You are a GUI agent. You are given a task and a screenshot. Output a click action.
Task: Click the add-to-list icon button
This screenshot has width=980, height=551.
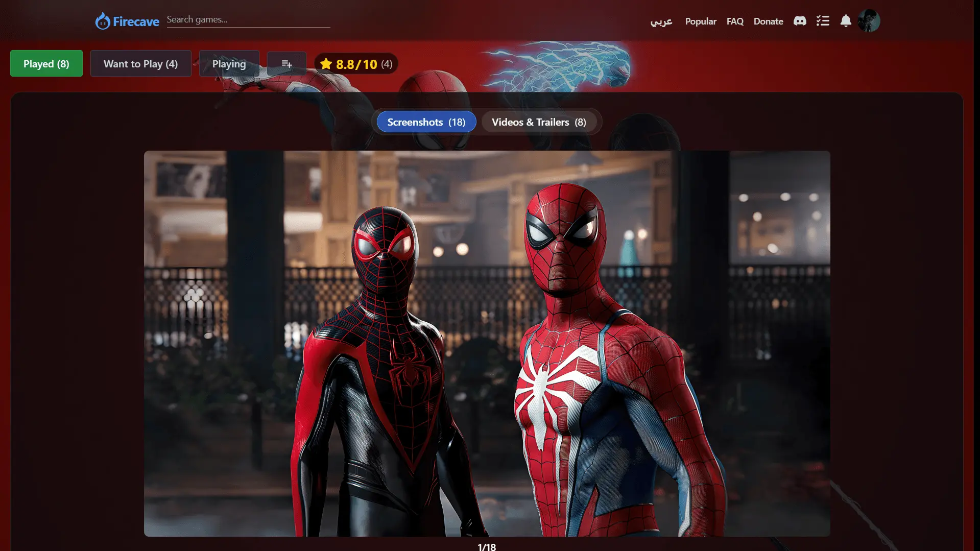click(286, 64)
